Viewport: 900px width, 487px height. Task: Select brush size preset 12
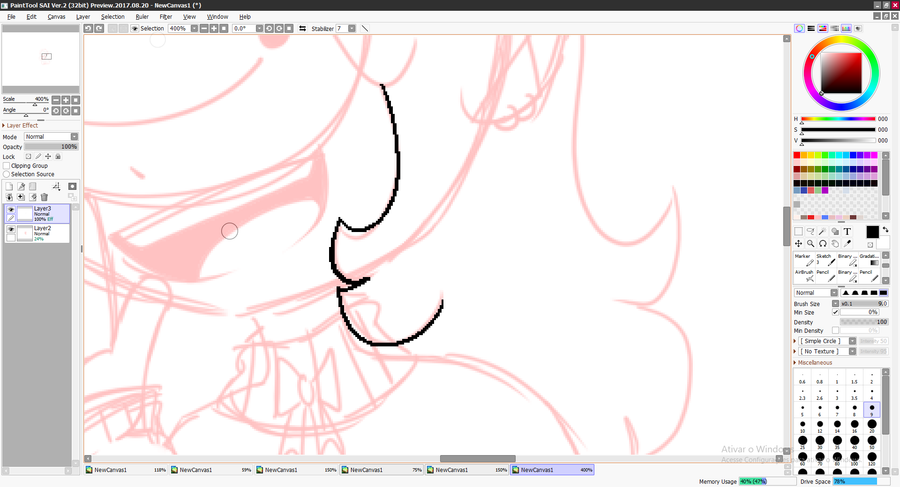820,425
